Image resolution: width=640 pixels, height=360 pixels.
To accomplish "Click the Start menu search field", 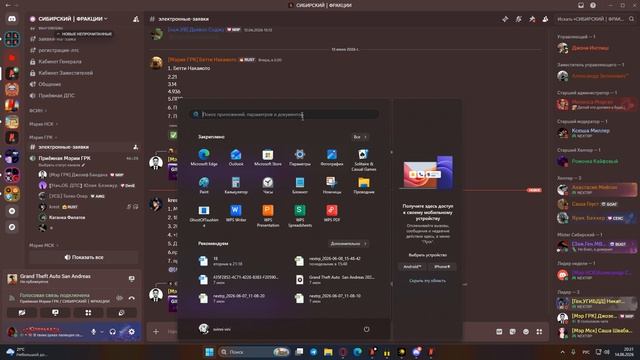I will click(x=284, y=115).
